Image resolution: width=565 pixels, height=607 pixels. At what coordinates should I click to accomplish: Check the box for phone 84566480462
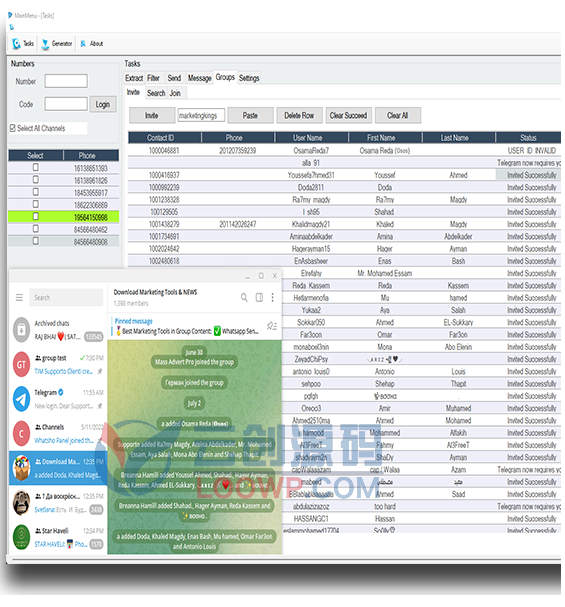click(36, 229)
